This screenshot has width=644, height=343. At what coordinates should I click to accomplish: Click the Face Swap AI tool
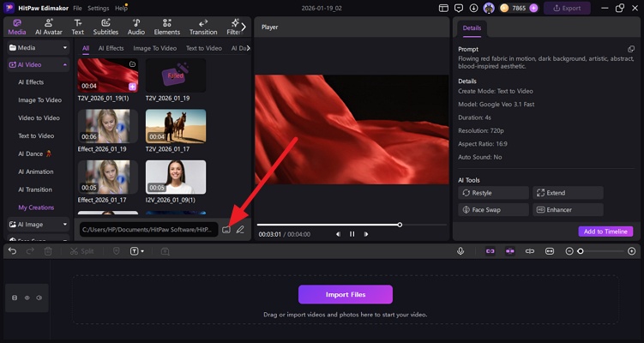pyautogui.click(x=493, y=209)
